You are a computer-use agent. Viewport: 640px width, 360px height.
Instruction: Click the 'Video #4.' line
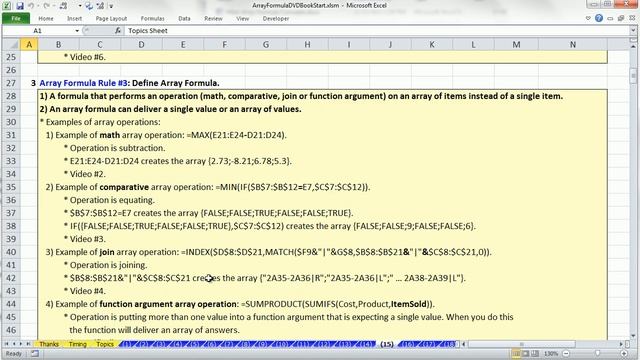click(x=85, y=291)
